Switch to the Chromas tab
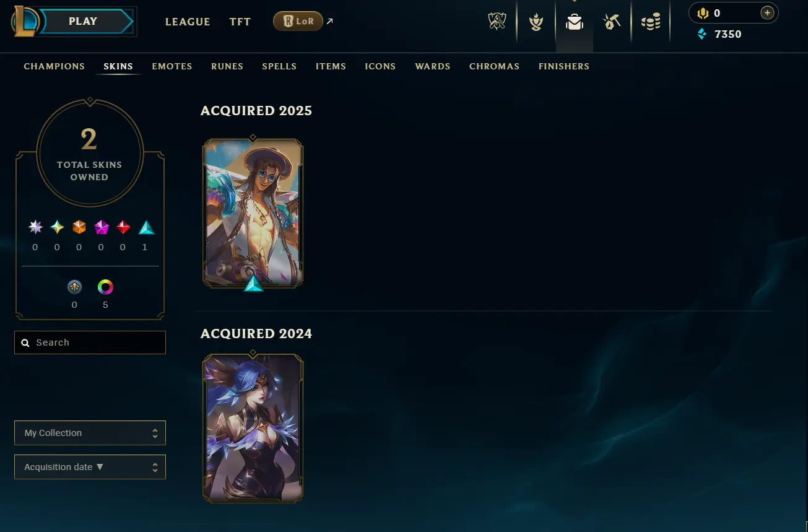The height and width of the screenshot is (532, 808). (494, 66)
